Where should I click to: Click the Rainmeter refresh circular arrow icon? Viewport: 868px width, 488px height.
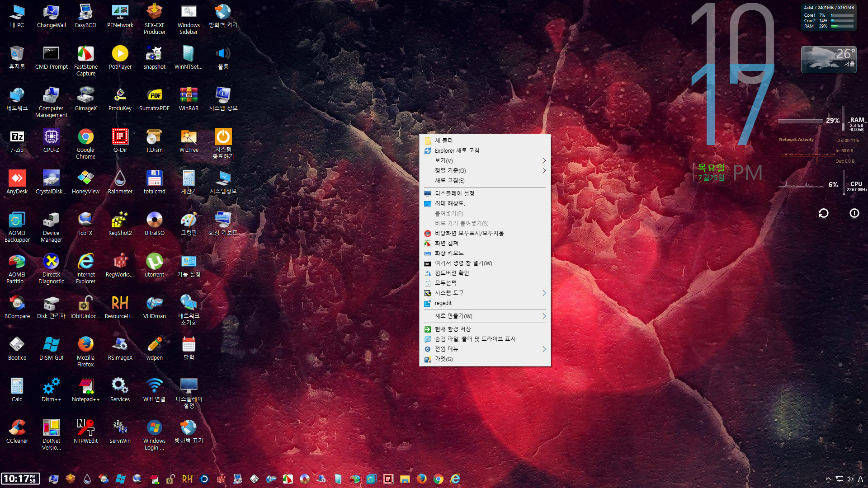tap(824, 213)
